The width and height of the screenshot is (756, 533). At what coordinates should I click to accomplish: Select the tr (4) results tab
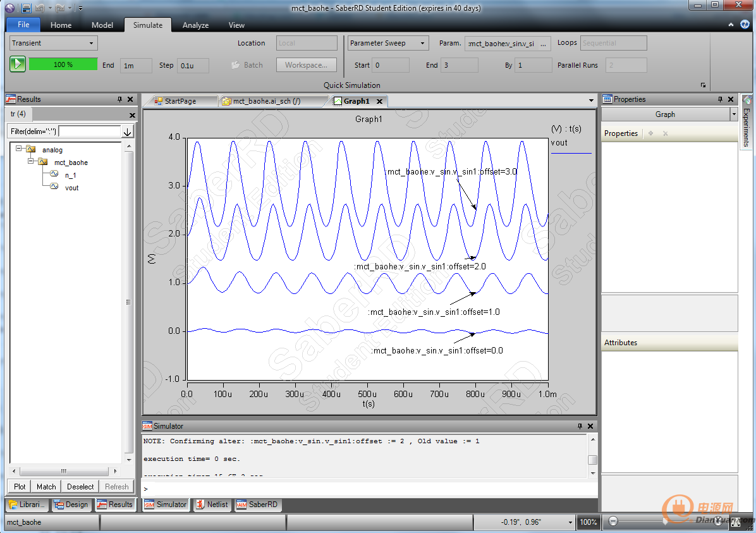(18, 114)
